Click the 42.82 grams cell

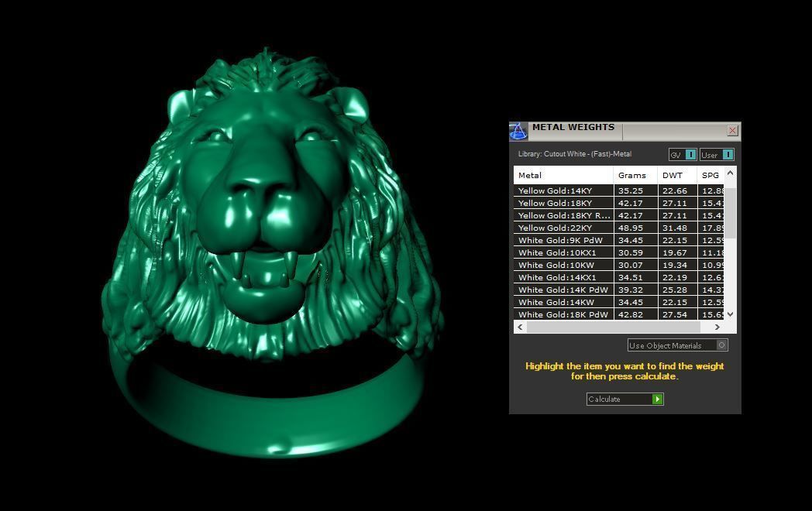635,314
